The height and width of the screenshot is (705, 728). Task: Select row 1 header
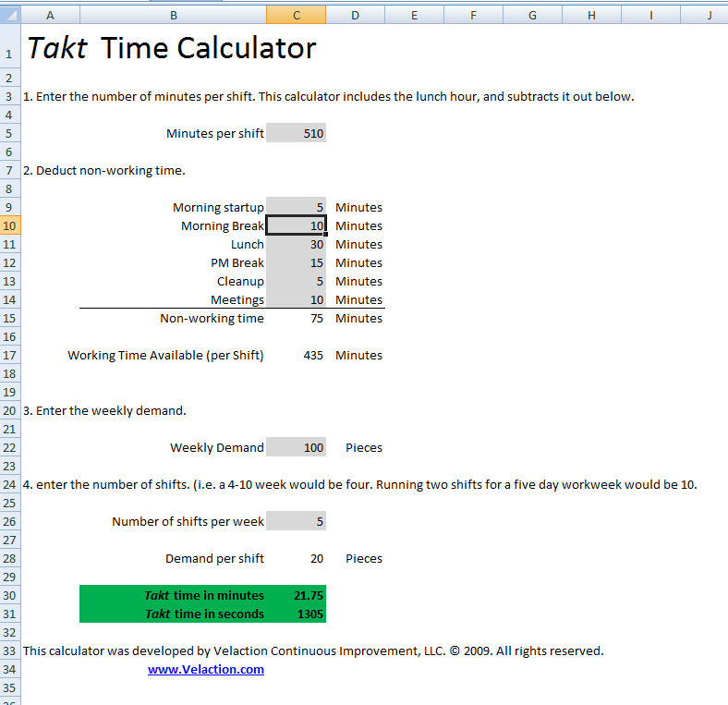10,46
